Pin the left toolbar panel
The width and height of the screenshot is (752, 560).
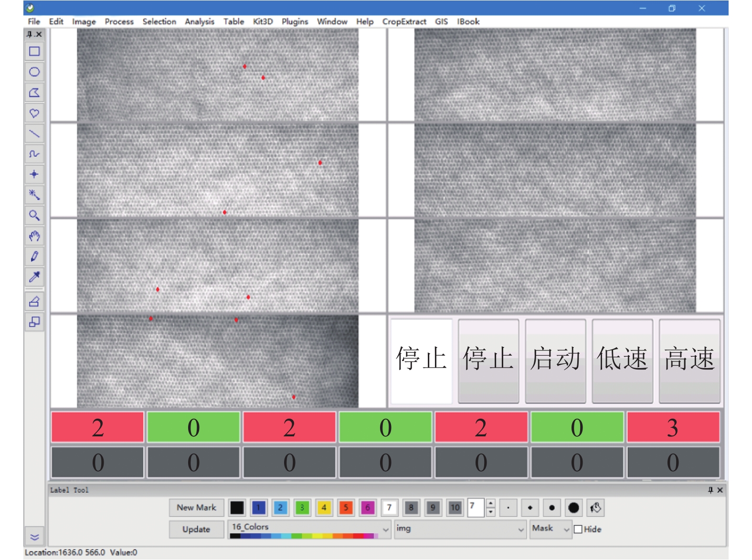(x=30, y=34)
